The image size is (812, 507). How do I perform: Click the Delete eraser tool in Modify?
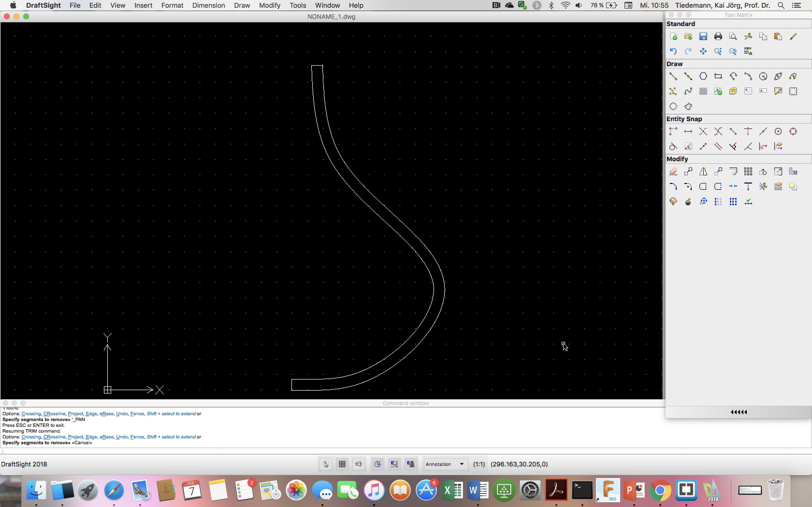click(673, 172)
